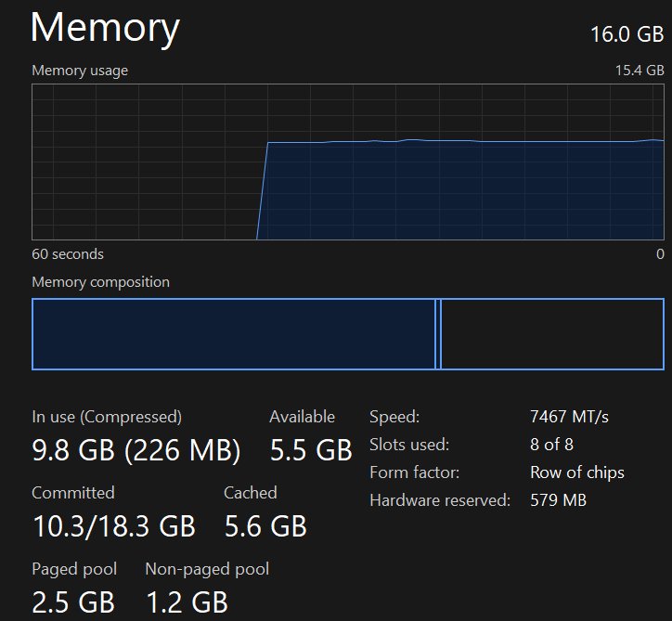Click the 7467 MT/s speed value
Screen dimensions: 672x621
point(569,417)
